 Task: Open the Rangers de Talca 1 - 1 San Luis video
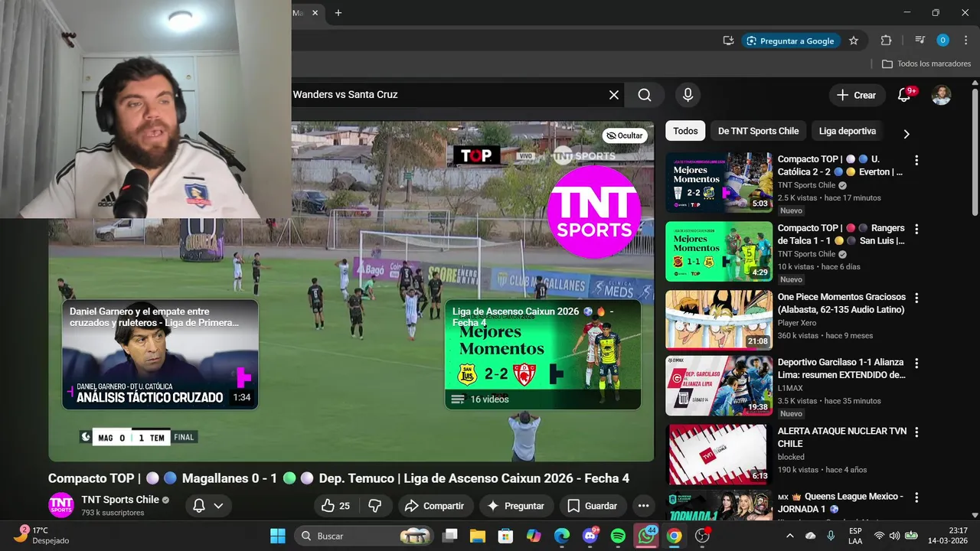click(x=719, y=251)
